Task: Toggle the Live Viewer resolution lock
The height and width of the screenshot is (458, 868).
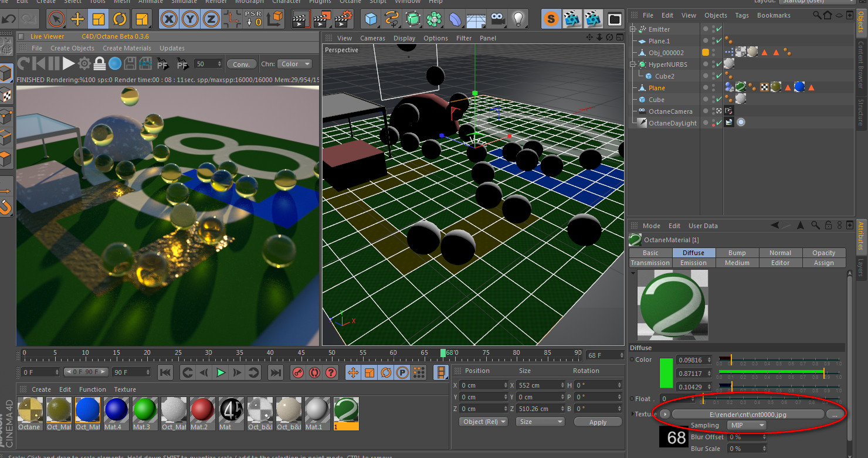Action: [x=100, y=63]
